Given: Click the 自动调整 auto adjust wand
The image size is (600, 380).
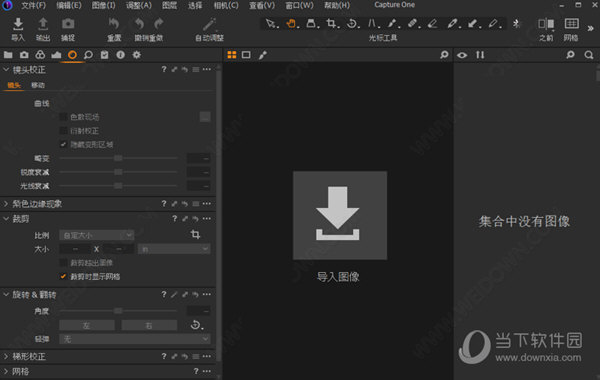Looking at the screenshot, I should [x=209, y=24].
